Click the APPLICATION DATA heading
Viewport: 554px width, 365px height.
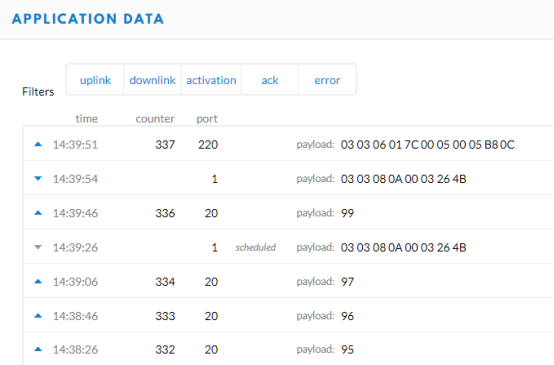88,19
